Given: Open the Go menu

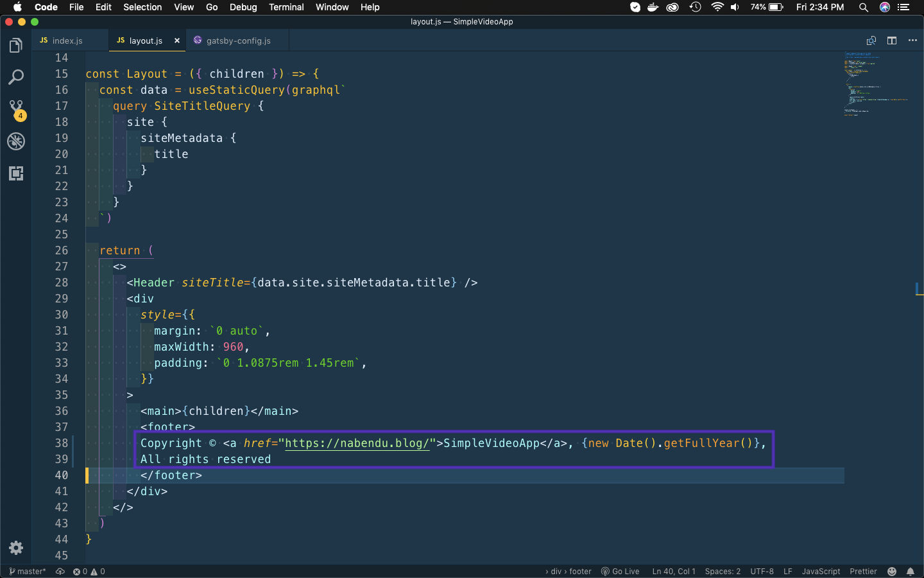Looking at the screenshot, I should pyautogui.click(x=212, y=7).
